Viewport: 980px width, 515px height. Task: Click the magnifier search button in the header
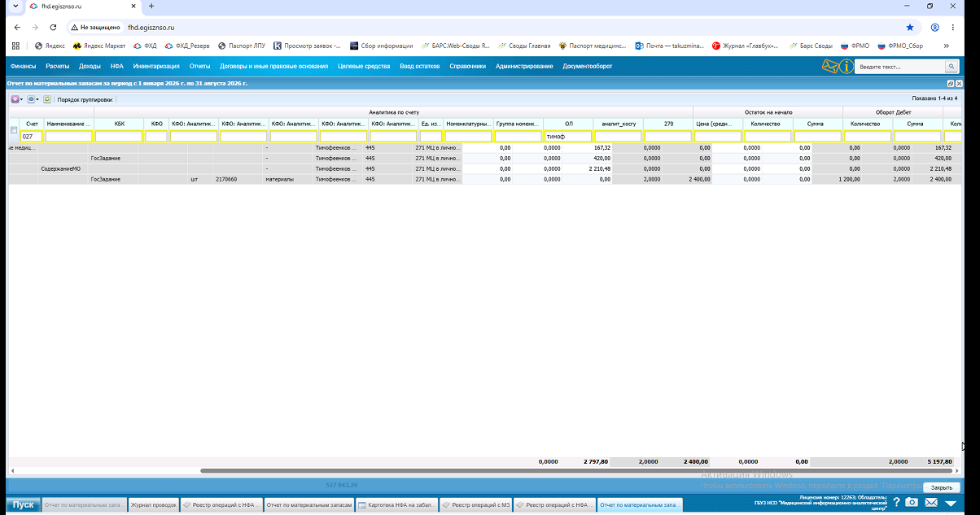coord(951,67)
